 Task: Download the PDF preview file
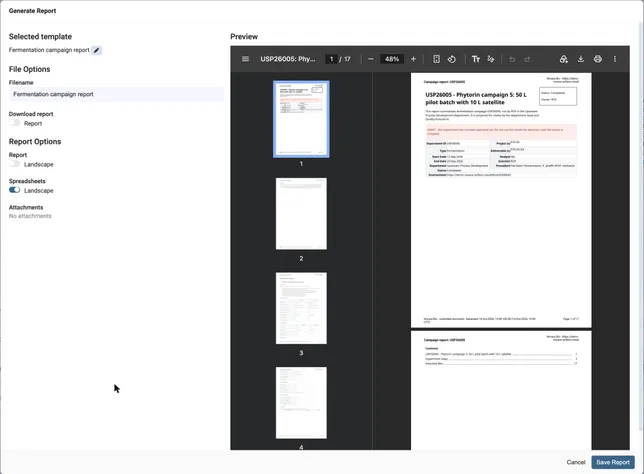click(581, 59)
